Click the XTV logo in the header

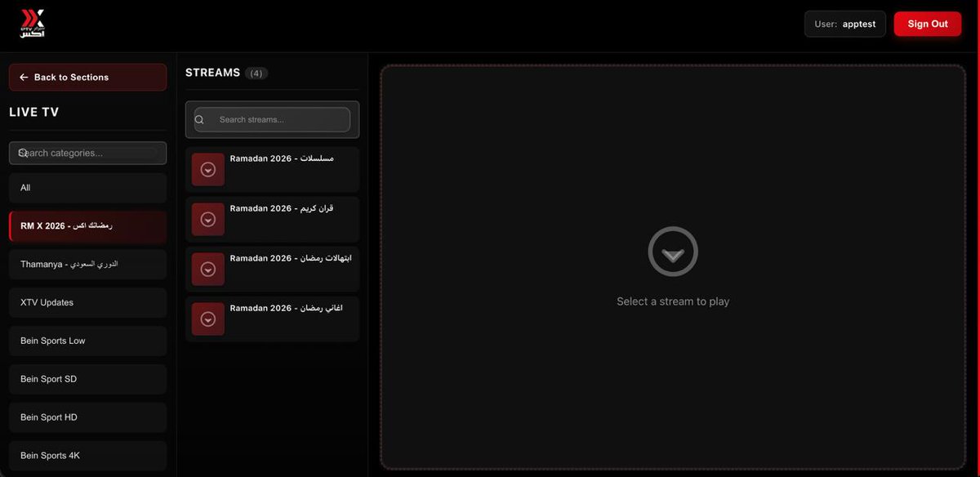point(33,24)
